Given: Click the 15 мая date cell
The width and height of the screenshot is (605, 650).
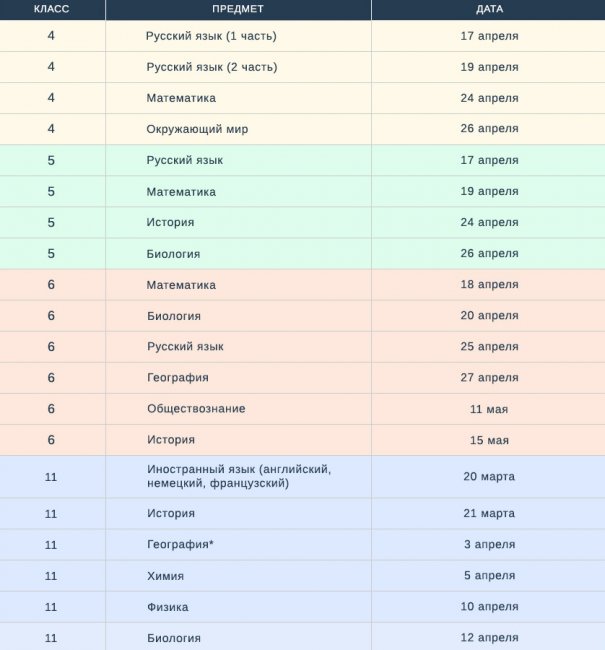Looking at the screenshot, I should 489,440.
